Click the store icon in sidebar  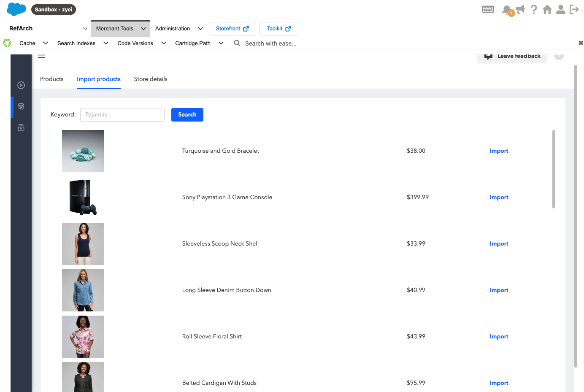tap(21, 107)
